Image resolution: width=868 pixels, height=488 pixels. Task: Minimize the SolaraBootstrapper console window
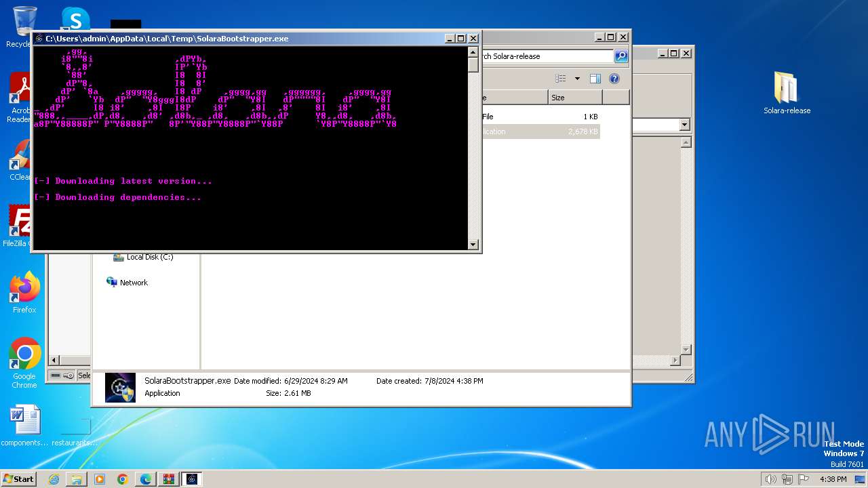tap(450, 39)
